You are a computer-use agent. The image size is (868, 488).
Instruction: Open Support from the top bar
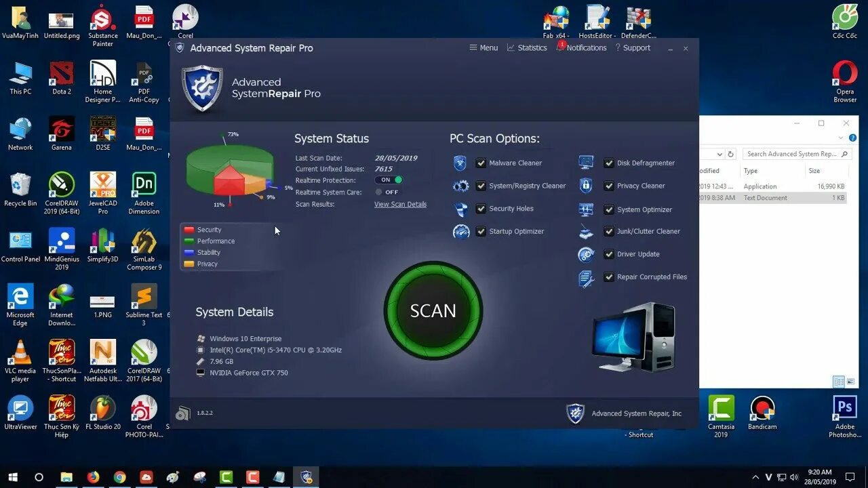(x=633, y=48)
